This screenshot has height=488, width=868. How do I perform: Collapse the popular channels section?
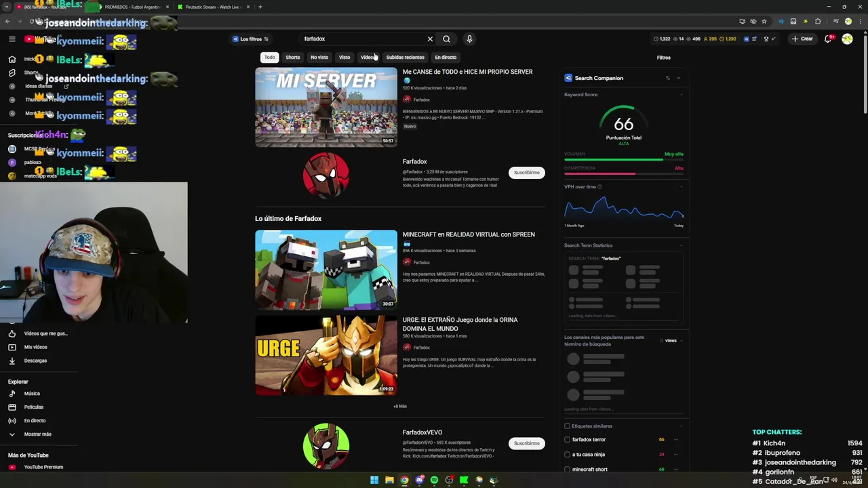[x=681, y=340]
